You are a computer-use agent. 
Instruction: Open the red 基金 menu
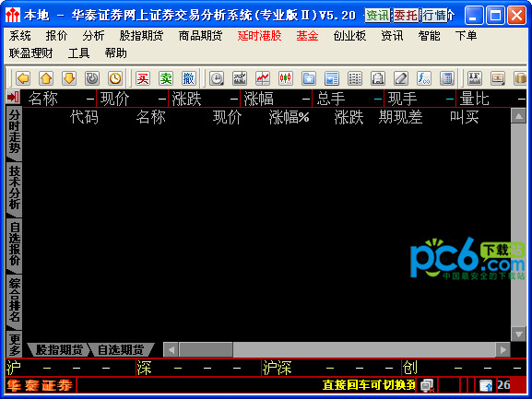[x=307, y=36]
